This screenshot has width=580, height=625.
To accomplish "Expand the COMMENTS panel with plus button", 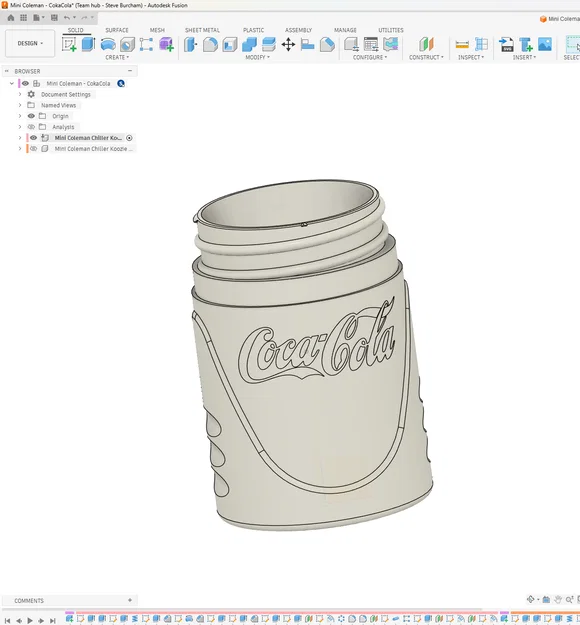I will coord(130,600).
